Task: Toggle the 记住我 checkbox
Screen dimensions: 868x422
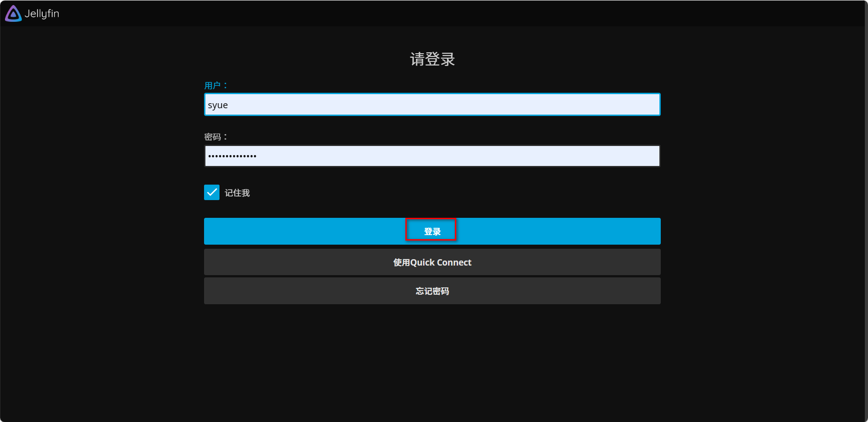Action: pyautogui.click(x=212, y=192)
